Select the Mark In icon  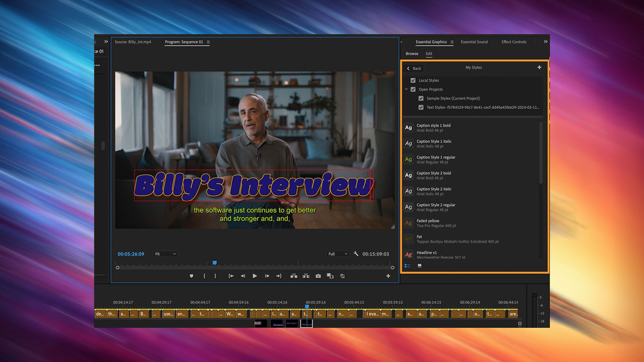[204, 276]
